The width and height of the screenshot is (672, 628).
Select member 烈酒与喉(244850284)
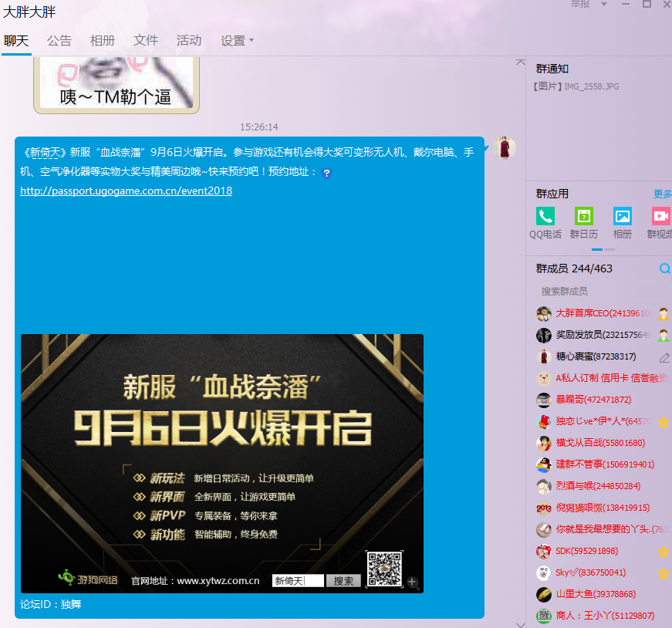(598, 486)
